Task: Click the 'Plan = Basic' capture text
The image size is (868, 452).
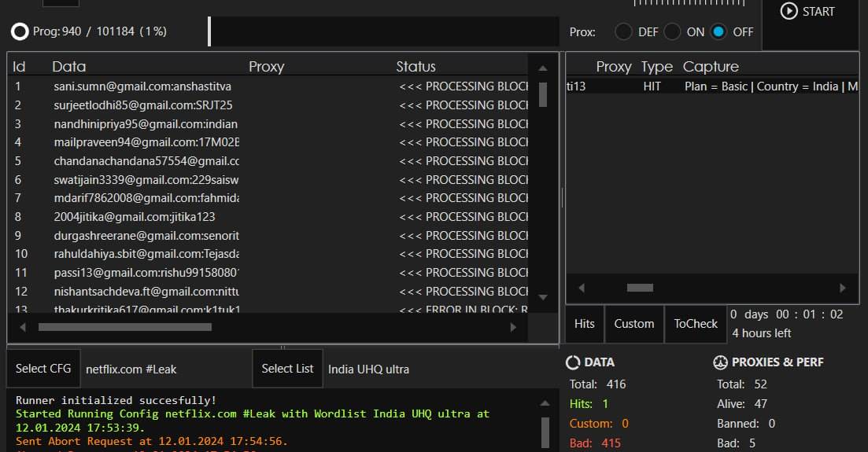Action: tap(716, 86)
